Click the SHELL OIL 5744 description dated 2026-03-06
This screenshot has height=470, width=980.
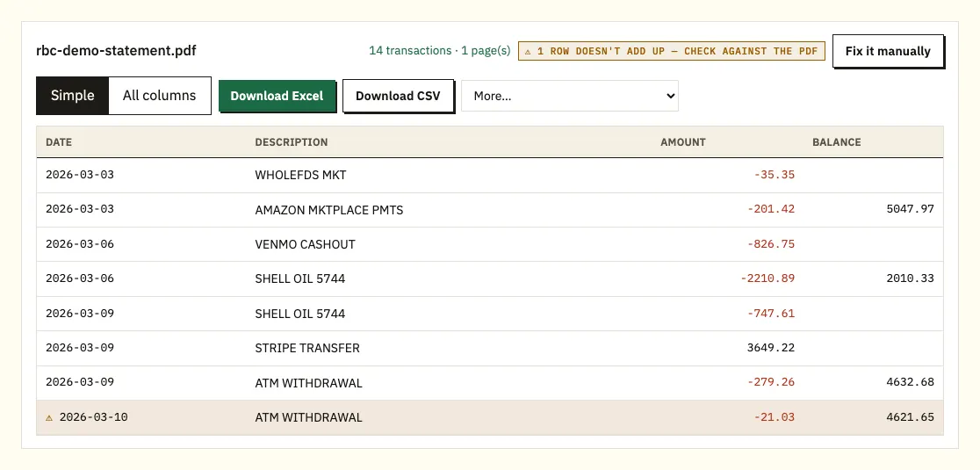[x=300, y=278]
